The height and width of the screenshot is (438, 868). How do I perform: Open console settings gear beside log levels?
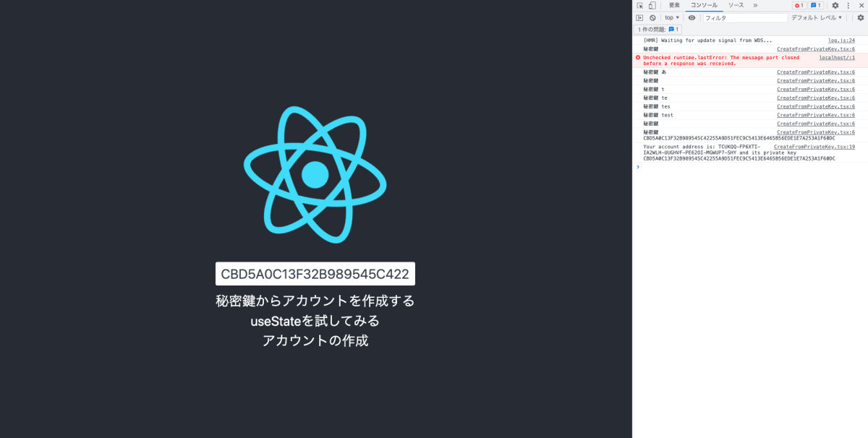click(x=861, y=17)
